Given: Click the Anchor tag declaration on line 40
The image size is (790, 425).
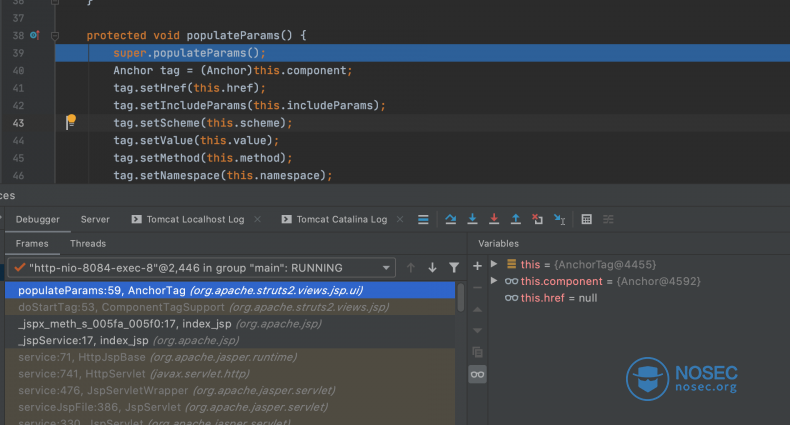Looking at the screenshot, I should [233, 70].
